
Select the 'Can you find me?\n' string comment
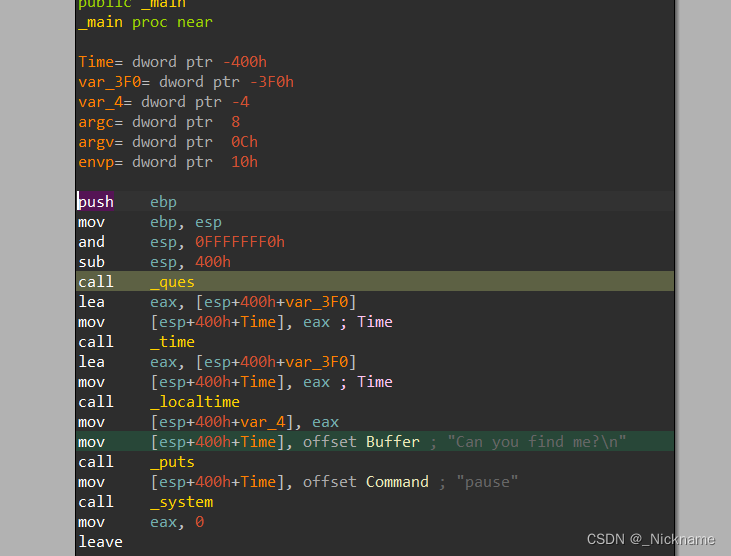(537, 442)
